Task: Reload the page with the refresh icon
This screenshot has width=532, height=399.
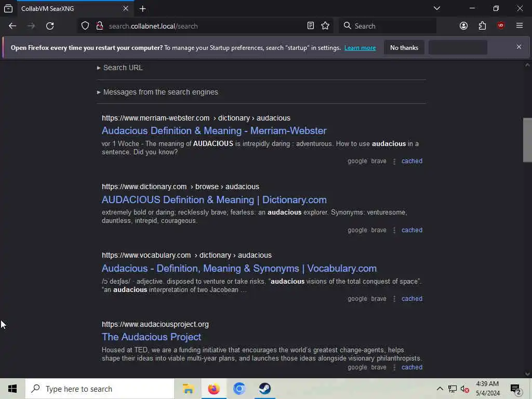Action: click(x=50, y=26)
